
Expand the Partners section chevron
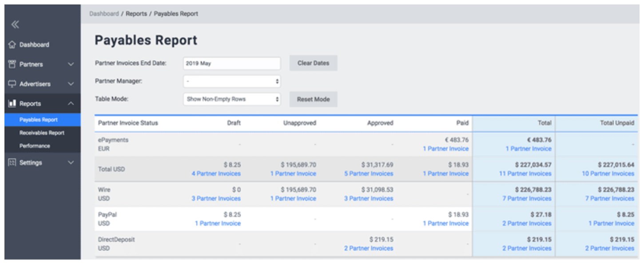point(70,64)
